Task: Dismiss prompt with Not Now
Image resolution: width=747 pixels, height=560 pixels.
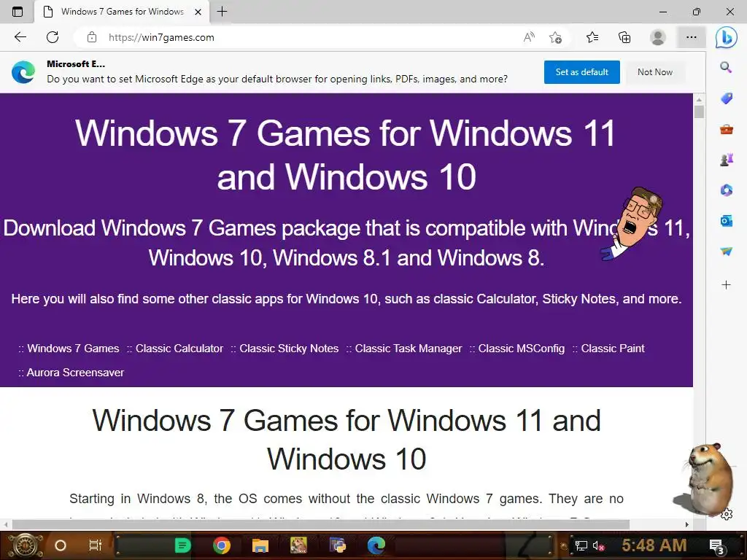Action: click(x=655, y=72)
